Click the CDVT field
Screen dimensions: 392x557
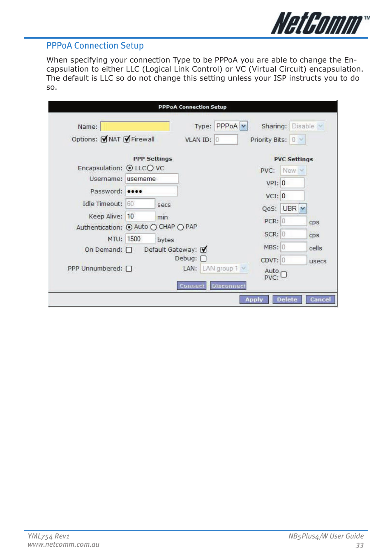(294, 260)
